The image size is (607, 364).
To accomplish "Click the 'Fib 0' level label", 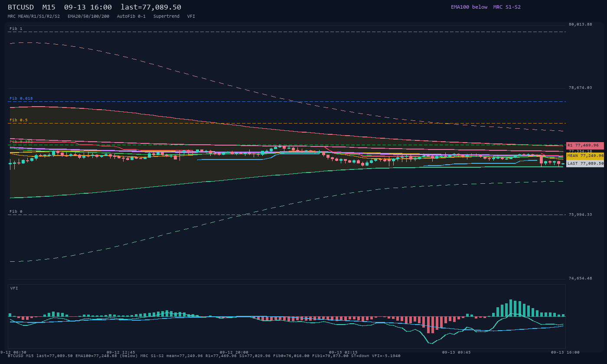I will tap(16, 211).
